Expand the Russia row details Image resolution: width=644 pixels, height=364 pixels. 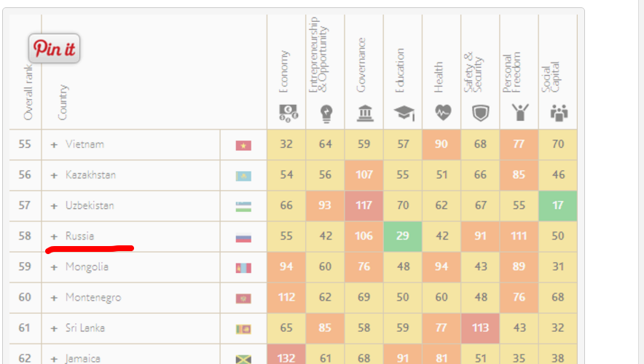pos(54,237)
